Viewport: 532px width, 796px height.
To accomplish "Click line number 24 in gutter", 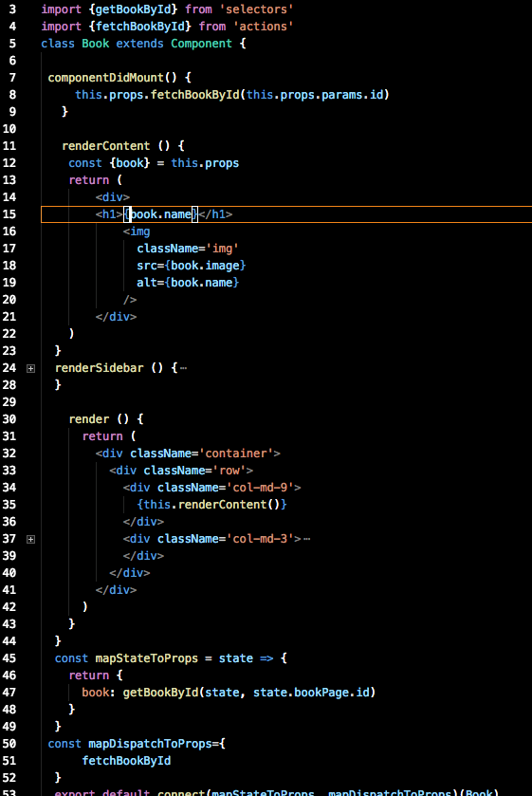I will pyautogui.click(x=9, y=368).
